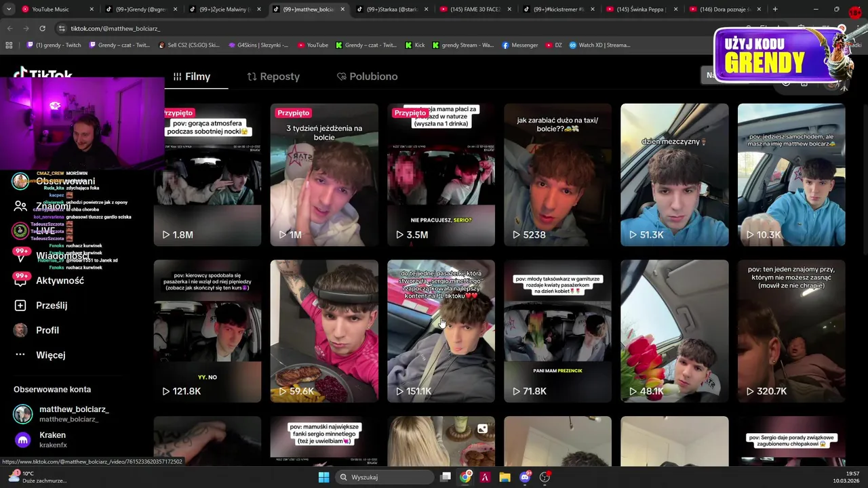Open Chrome apps grid shortcut
The width and height of the screenshot is (868, 488).
tap(9, 45)
